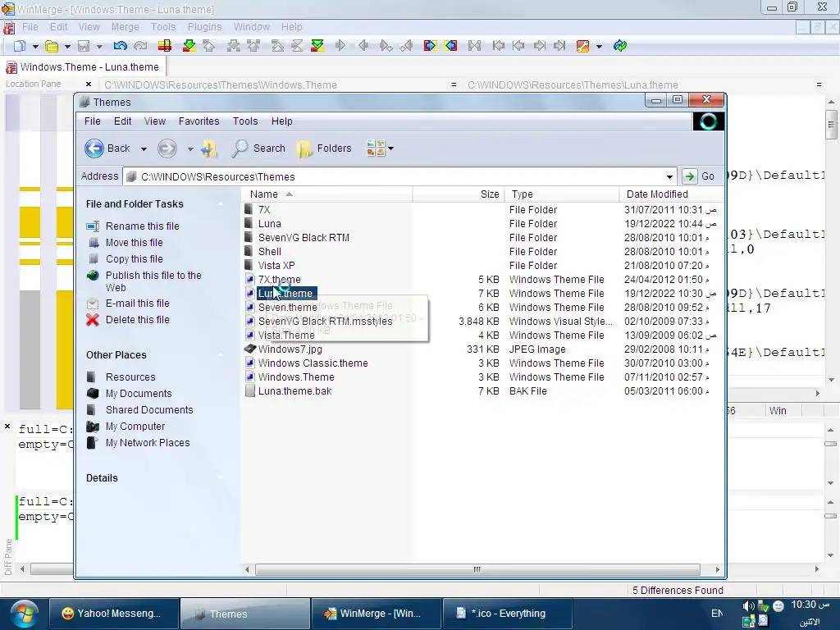Click the Go button next to the address bar
The width and height of the screenshot is (840, 630).
click(x=700, y=176)
